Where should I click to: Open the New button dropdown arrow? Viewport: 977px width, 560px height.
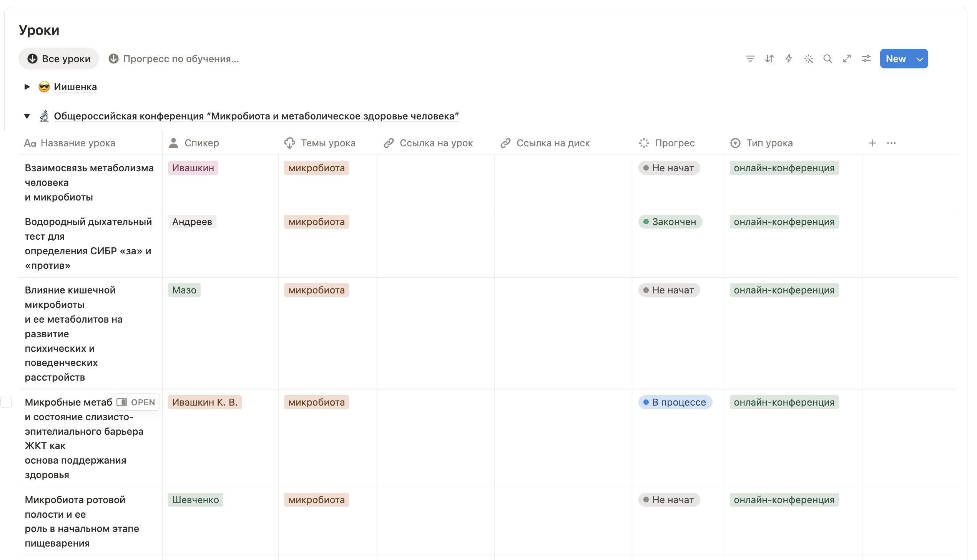pos(920,59)
